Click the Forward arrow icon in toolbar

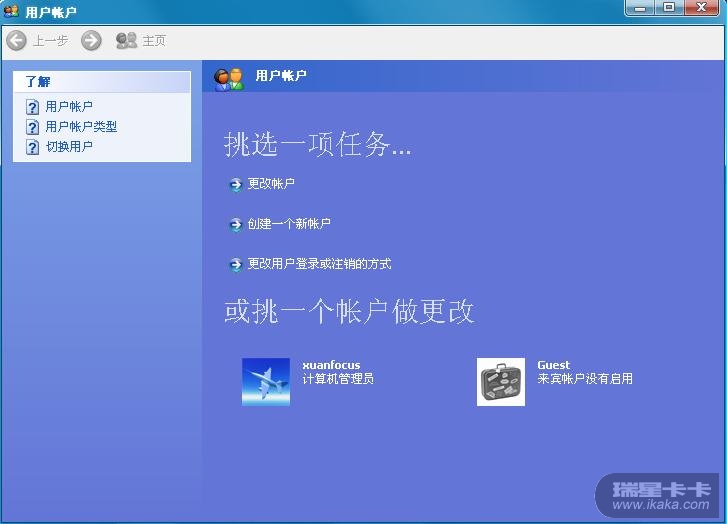click(x=91, y=40)
